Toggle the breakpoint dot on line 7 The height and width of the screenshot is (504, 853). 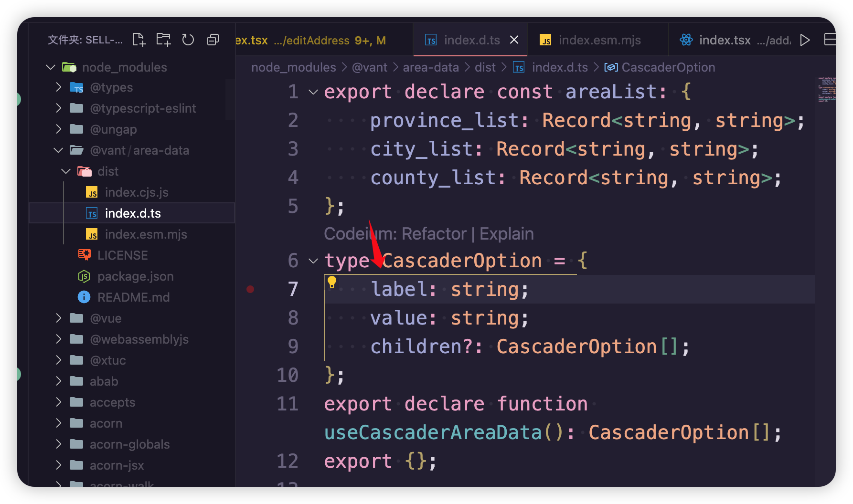click(250, 289)
